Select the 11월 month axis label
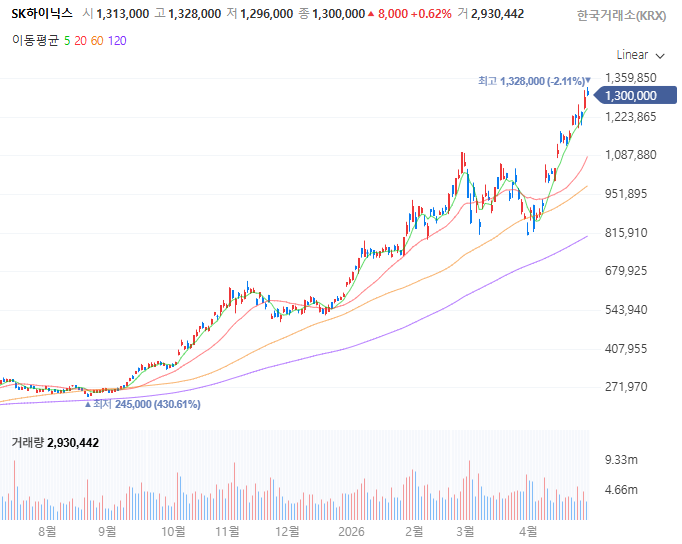Screen dimensions: 682x544 click(227, 531)
